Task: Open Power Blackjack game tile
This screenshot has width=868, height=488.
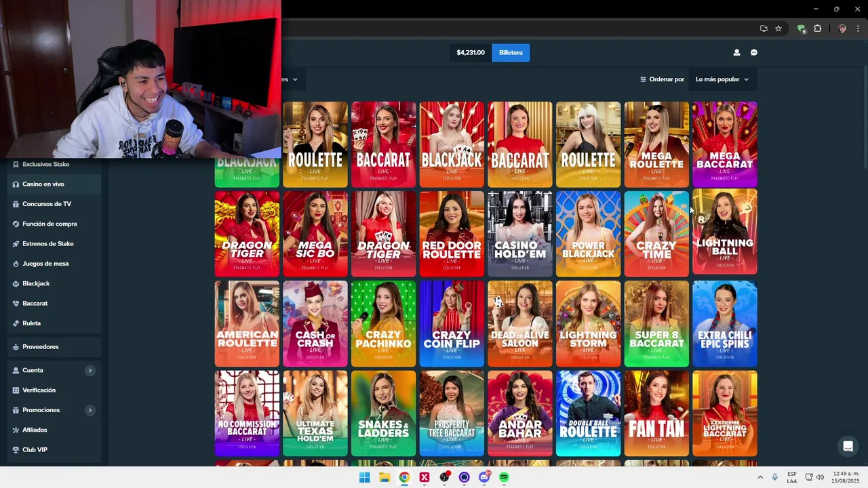Action: point(589,234)
